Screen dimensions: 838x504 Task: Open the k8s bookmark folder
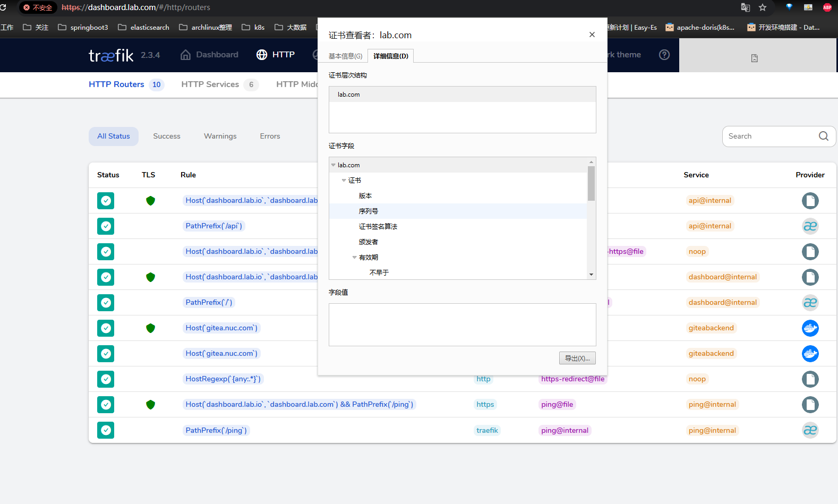pyautogui.click(x=253, y=27)
